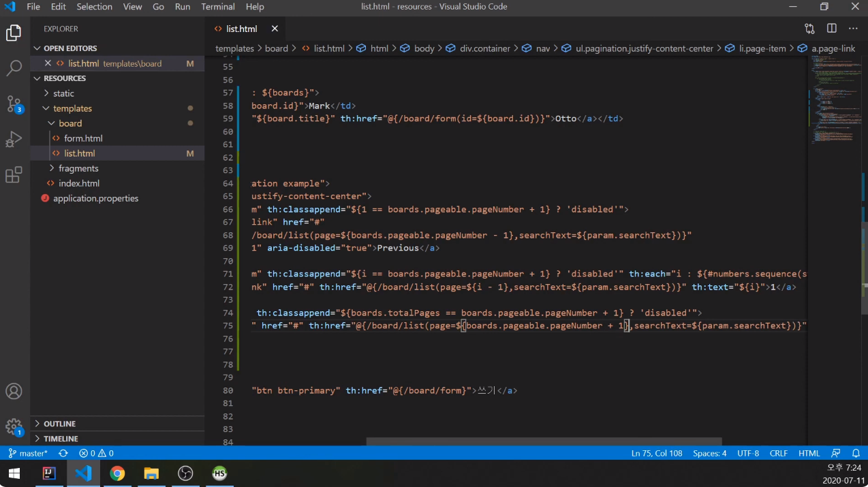Open the Accounts icon in activity bar
Viewport: 868px width, 487px height.
pos(14,392)
